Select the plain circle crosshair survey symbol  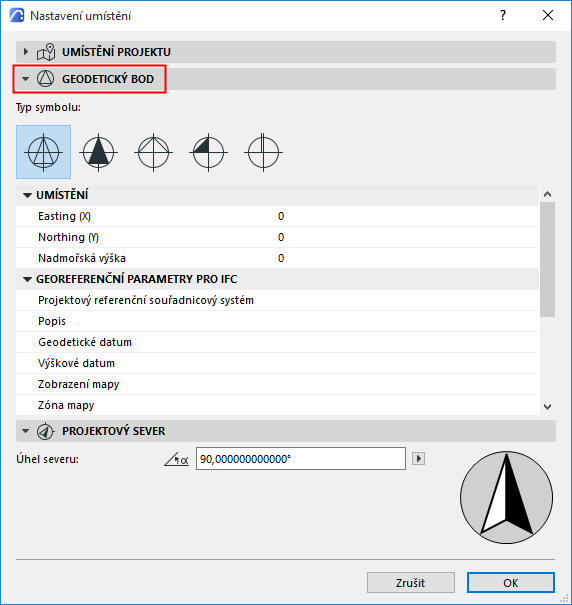pos(263,152)
